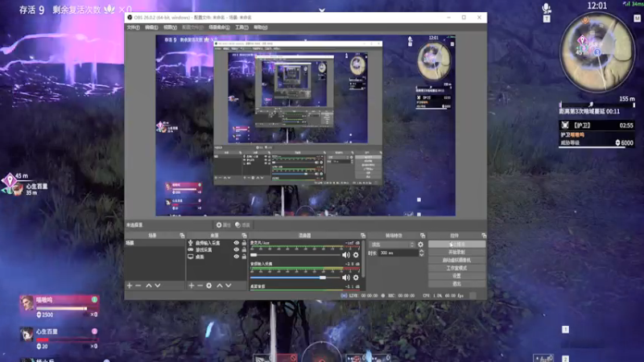The height and width of the screenshot is (362, 644).
Task: Open transition properties gear next to 淡出
Action: tap(420, 245)
